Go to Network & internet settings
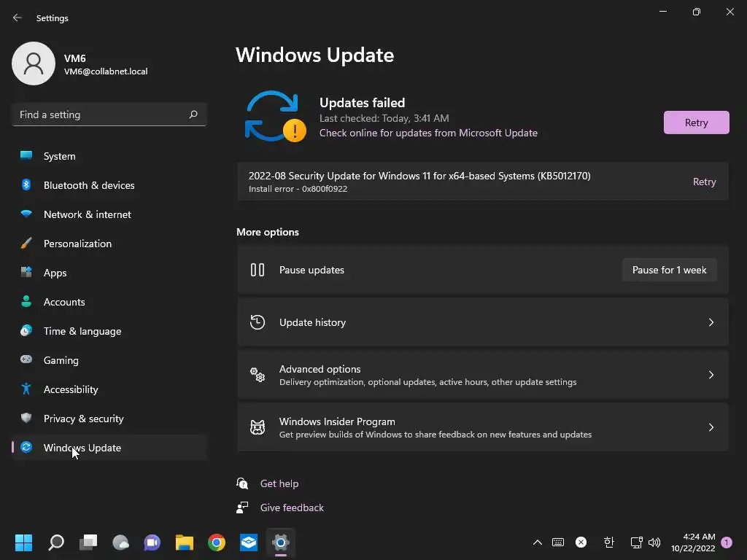The image size is (747, 560). (x=109, y=214)
